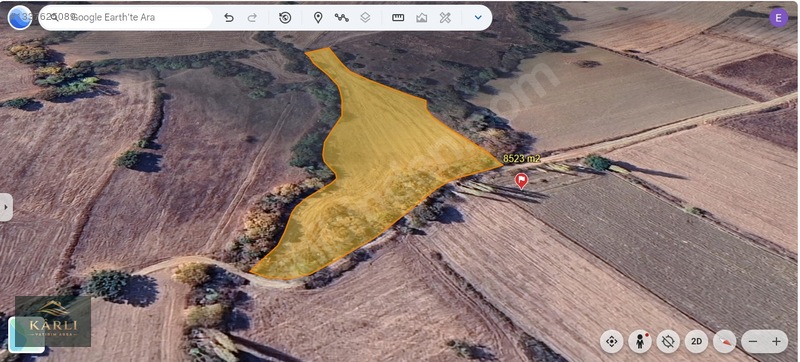Open the crossed ruler-and-pencil tool
The image size is (800, 362).
click(x=445, y=18)
